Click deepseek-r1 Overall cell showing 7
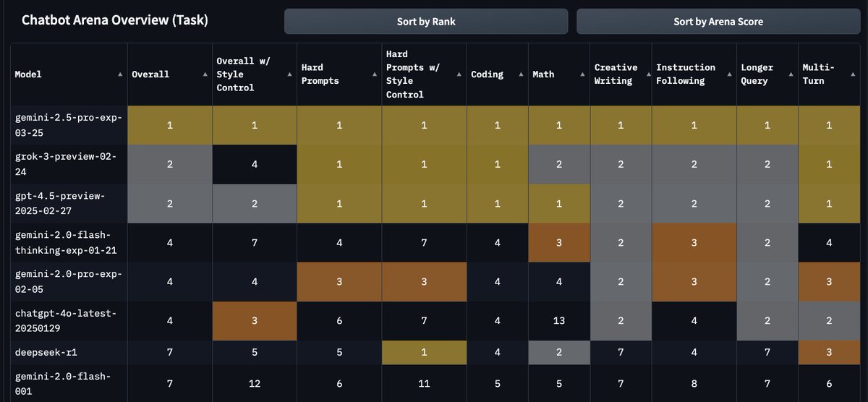Viewport: 868px width, 402px height. pos(170,352)
